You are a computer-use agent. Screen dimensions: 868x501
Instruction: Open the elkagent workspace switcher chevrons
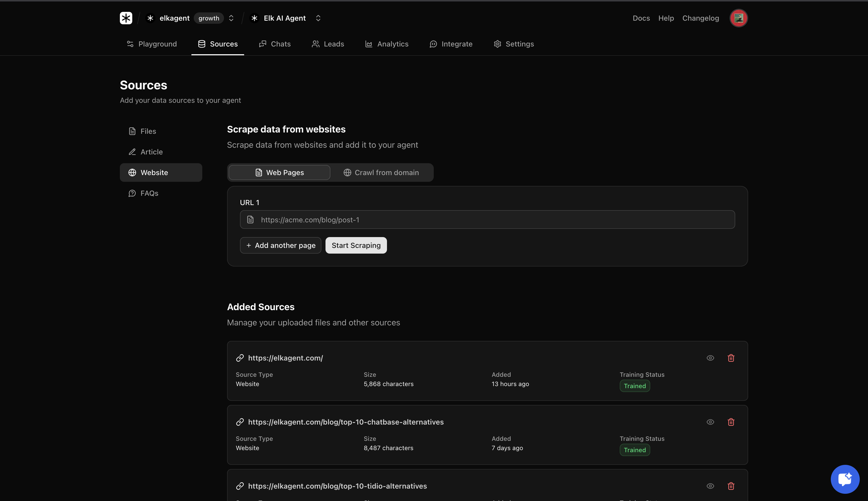coord(231,18)
